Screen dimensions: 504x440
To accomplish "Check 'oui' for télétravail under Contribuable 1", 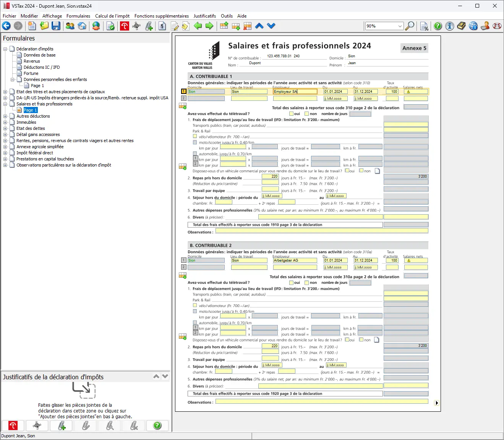I will [x=292, y=114].
